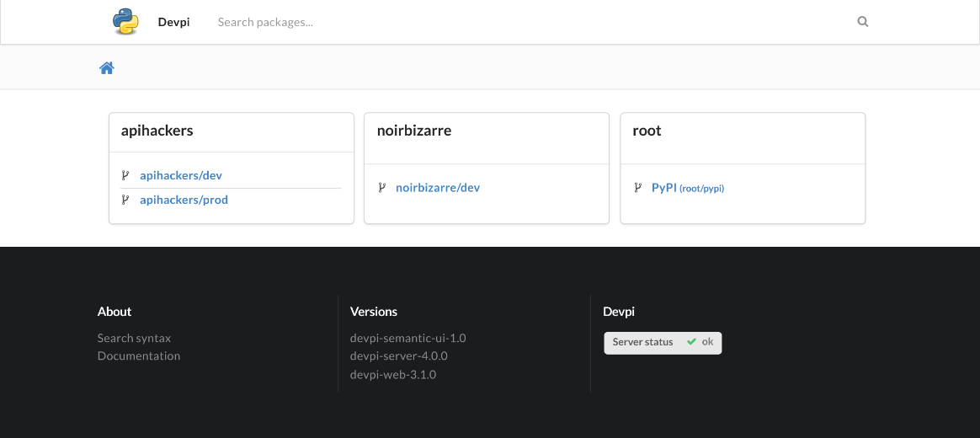This screenshot has width=980, height=438.
Task: Click the Versions footer heading
Action: (x=373, y=311)
